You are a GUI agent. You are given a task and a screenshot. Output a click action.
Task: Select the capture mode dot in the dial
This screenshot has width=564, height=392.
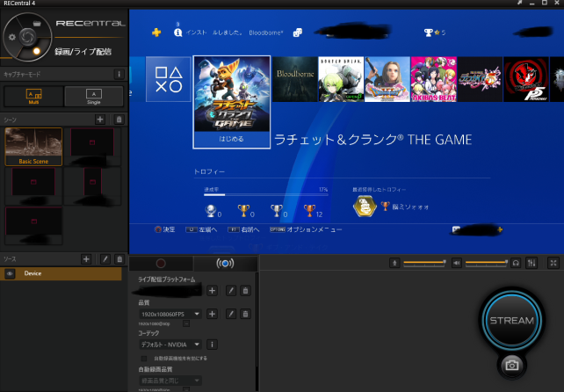[36, 51]
